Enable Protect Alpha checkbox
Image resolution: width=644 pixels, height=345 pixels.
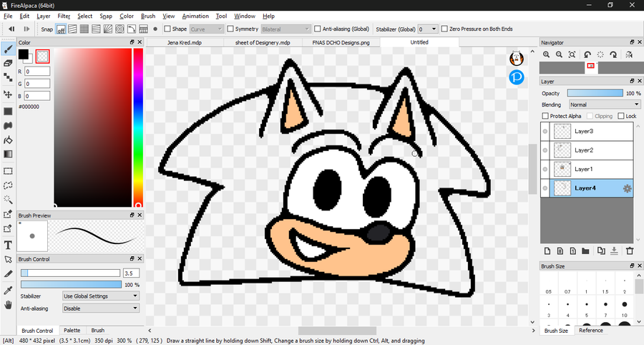click(545, 116)
